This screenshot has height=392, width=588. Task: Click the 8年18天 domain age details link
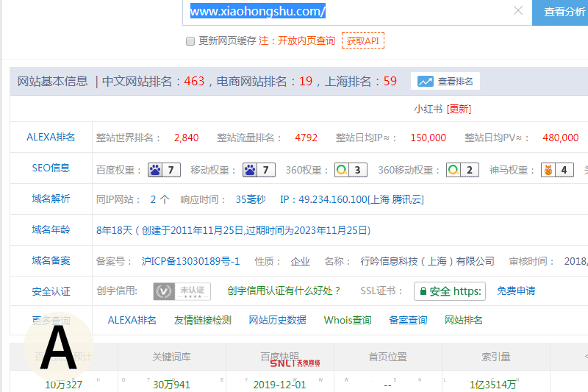233,230
